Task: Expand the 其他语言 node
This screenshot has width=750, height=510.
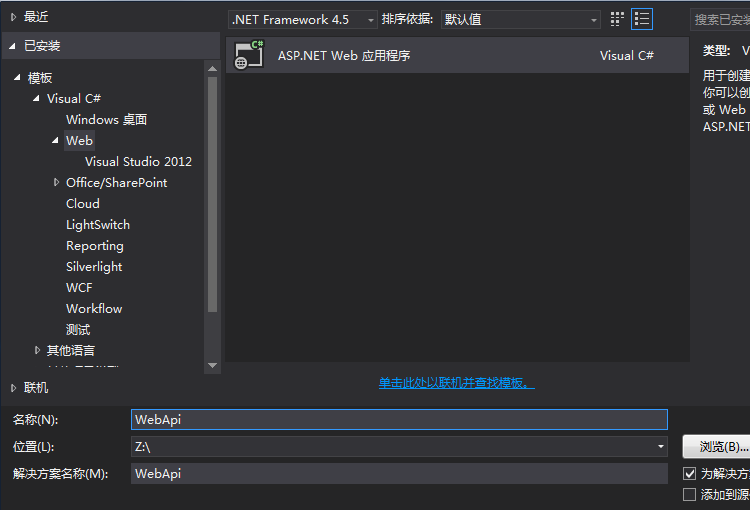Action: click(x=37, y=350)
